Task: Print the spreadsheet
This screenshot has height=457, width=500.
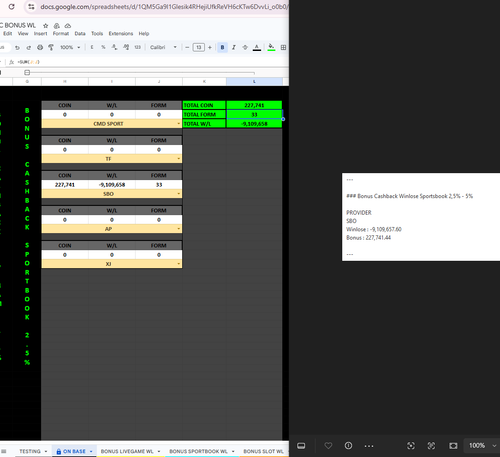Action: click(x=40, y=48)
